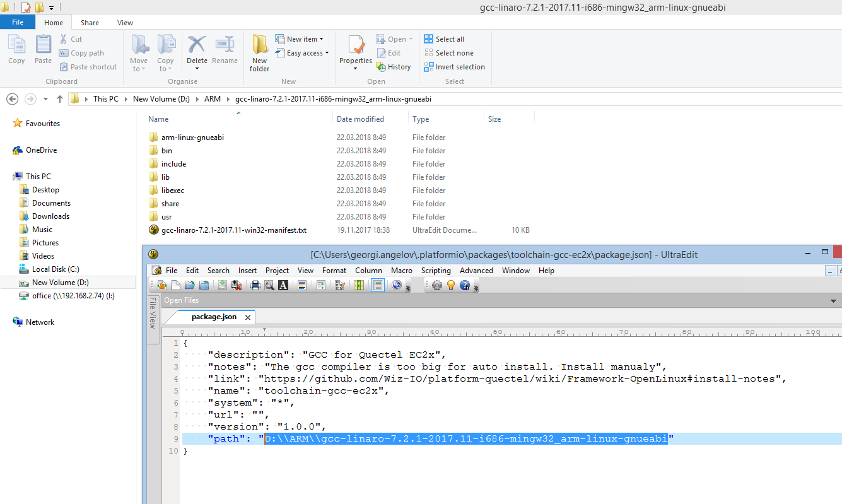842x504 pixels.
Task: Click Invert selection in the ribbon
Action: tap(454, 67)
